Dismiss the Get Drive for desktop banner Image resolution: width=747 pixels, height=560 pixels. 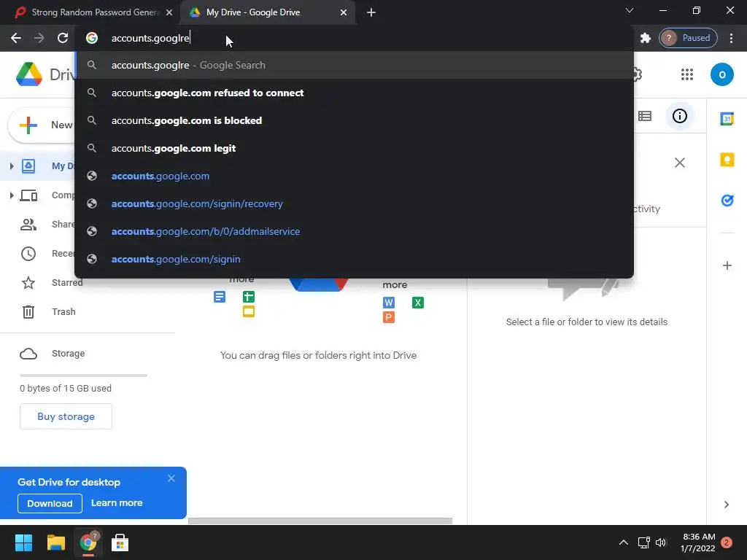coord(171,478)
